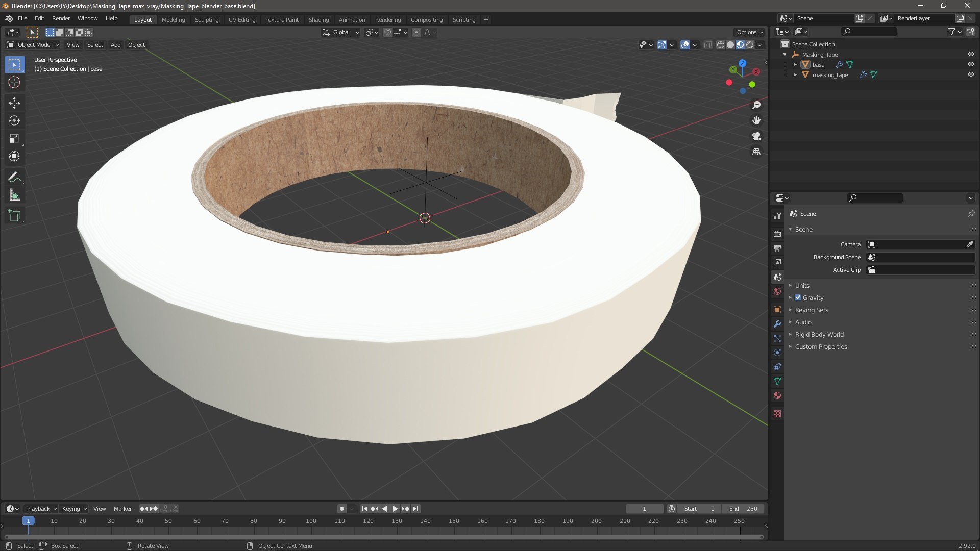The width and height of the screenshot is (980, 551).
Task: Select the Annotate tool
Action: click(x=14, y=177)
